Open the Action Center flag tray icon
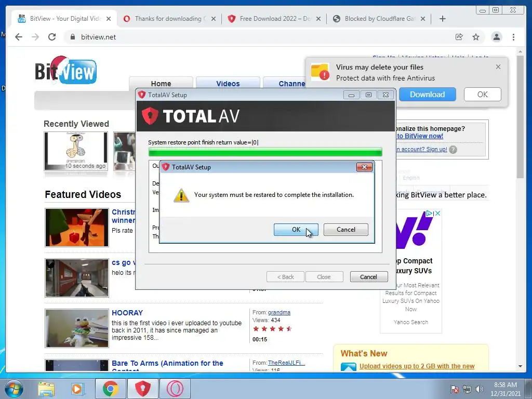532x399 pixels. pos(454,389)
